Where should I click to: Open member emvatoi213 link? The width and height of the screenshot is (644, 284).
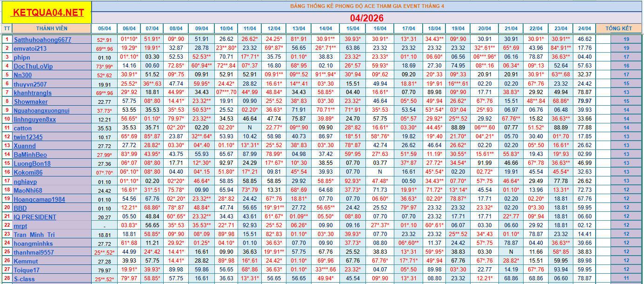(x=30, y=48)
